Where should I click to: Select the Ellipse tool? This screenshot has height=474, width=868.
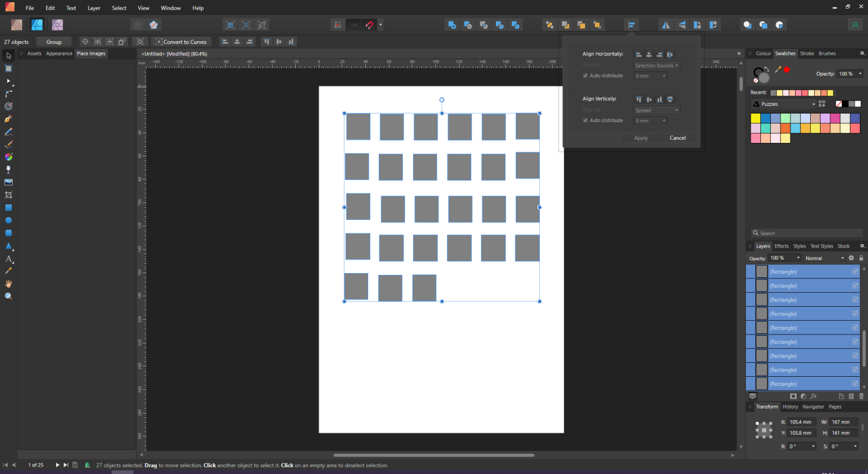click(8, 221)
